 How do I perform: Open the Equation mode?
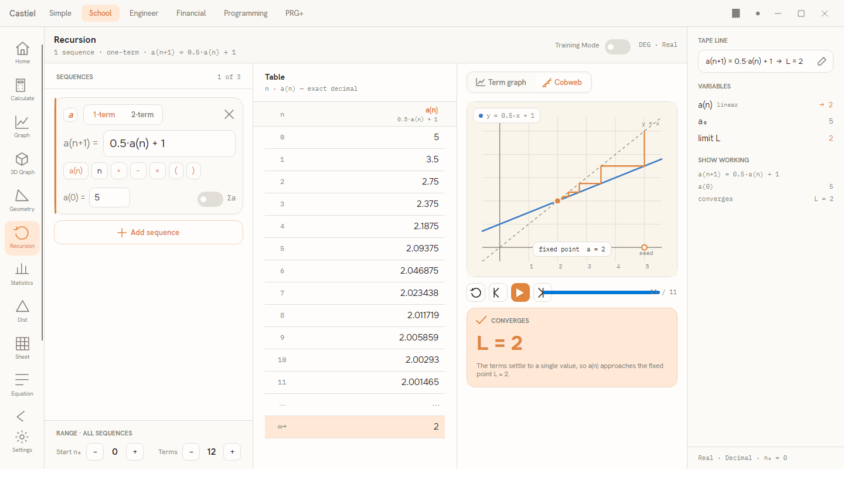[22, 384]
